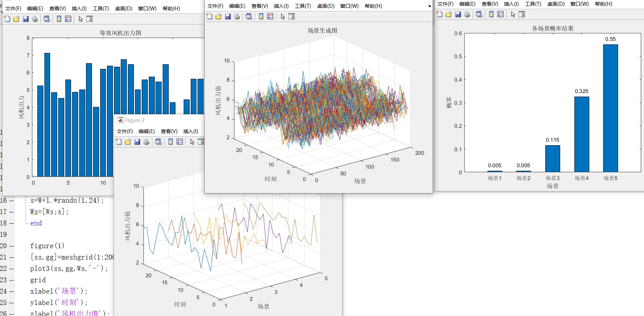Click Print icon in the 等效风机出力图 window

(35, 19)
